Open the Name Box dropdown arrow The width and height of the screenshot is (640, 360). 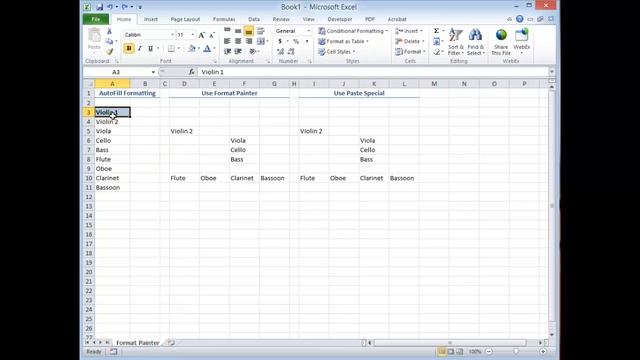coord(153,72)
